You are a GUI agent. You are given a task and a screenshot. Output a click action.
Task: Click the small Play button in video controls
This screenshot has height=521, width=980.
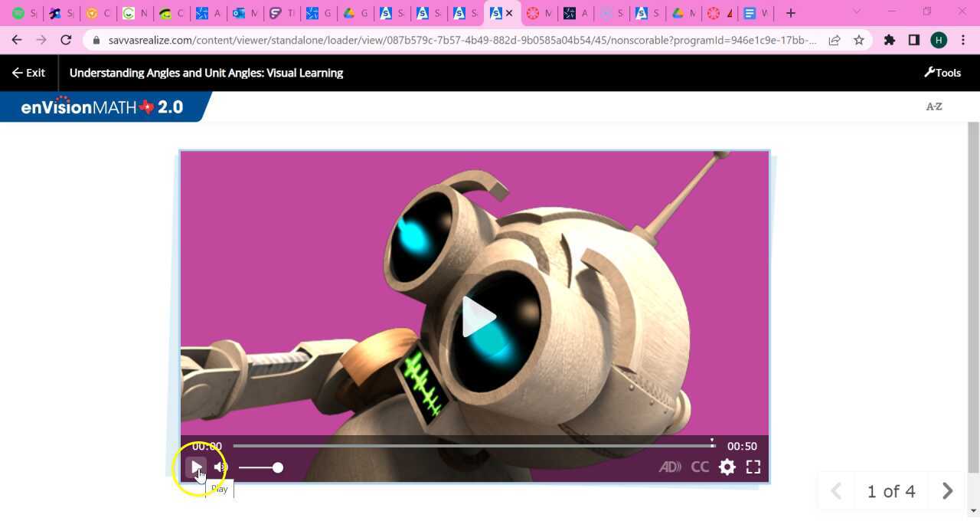[197, 467]
